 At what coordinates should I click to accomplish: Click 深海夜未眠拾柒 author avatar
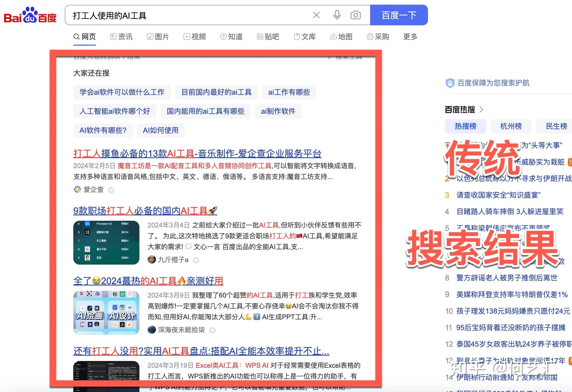[x=152, y=330]
